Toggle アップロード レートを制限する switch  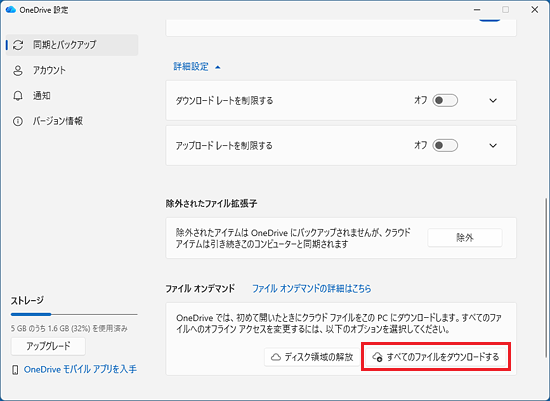445,145
